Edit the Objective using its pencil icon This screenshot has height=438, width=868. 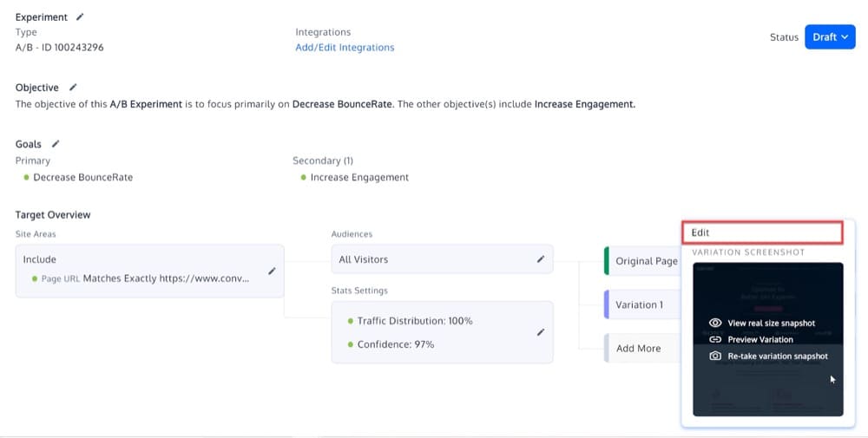(73, 88)
